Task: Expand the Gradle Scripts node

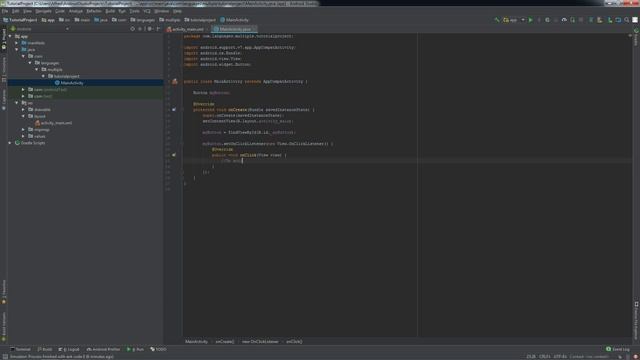Action: pyautogui.click(x=10, y=143)
